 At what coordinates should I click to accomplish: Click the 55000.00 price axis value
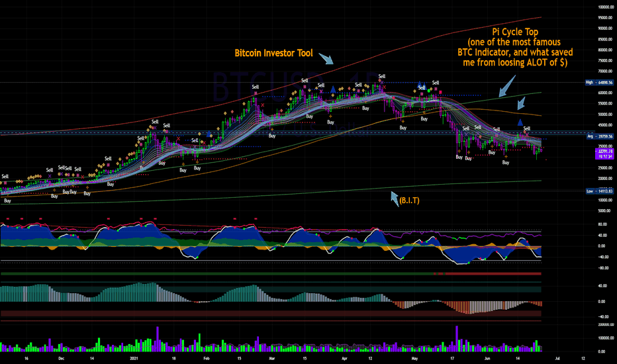(x=605, y=103)
